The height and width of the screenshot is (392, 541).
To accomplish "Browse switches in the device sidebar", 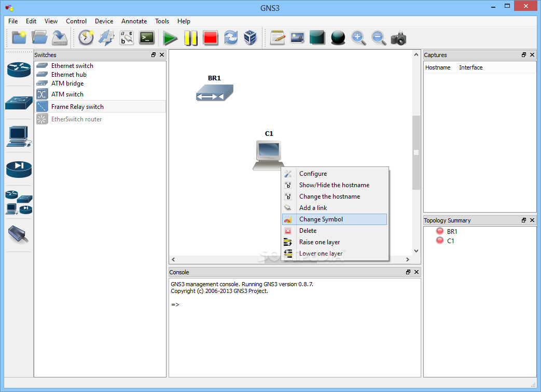I will click(19, 103).
